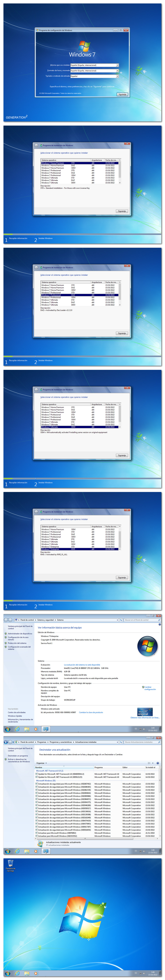Click the 'Buscar Actualizaciones instaladas' search field

(142, 742)
